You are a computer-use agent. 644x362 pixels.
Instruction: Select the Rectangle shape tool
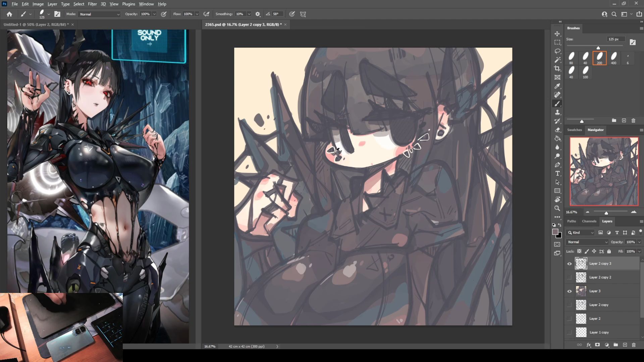557,191
